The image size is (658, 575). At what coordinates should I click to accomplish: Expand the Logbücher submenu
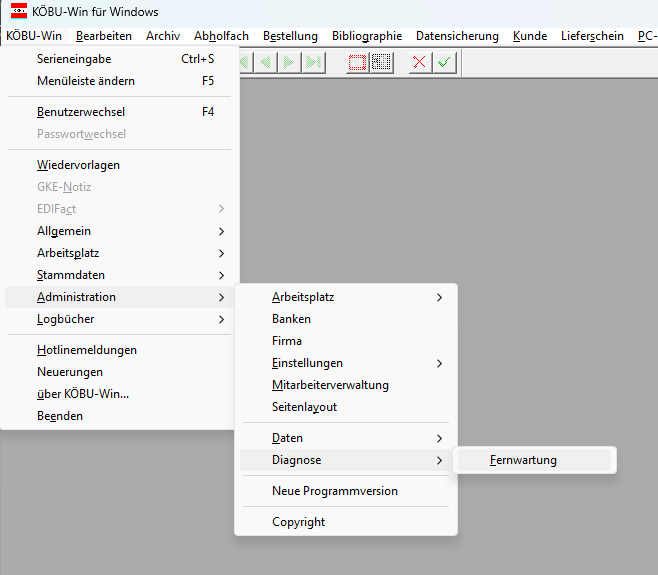tap(120, 319)
